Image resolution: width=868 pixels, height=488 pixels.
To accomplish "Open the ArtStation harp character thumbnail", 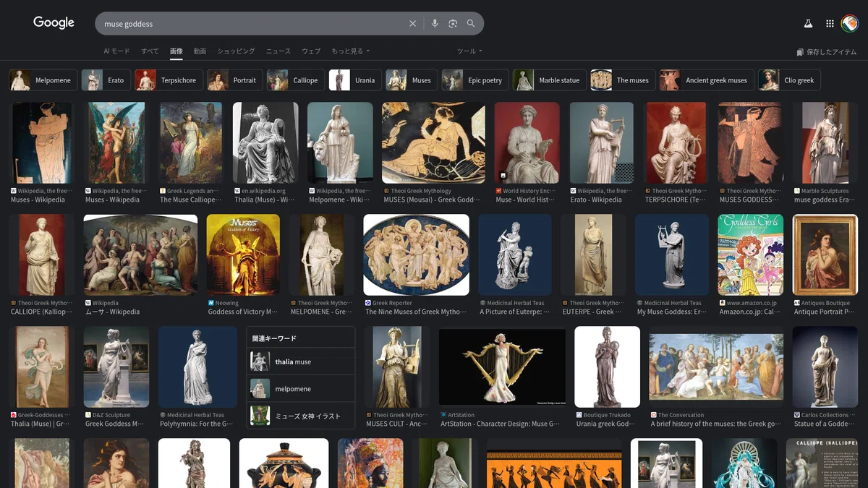I will (x=502, y=367).
